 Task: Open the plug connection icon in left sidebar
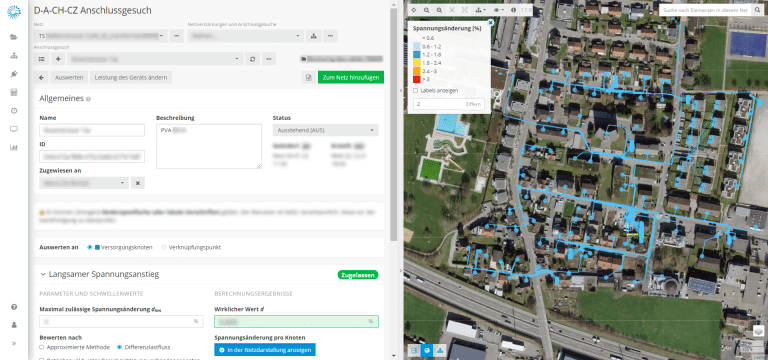point(14,74)
